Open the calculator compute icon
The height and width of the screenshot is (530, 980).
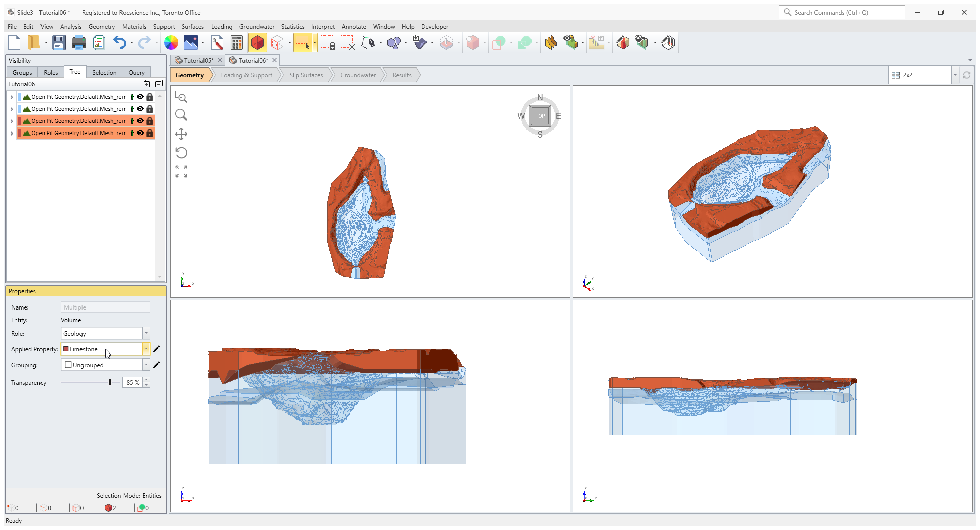pyautogui.click(x=236, y=43)
